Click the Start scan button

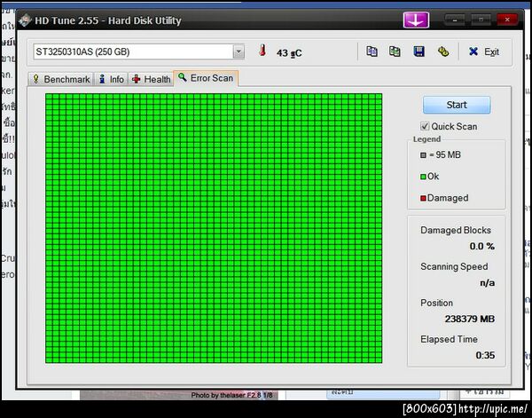[x=457, y=105]
